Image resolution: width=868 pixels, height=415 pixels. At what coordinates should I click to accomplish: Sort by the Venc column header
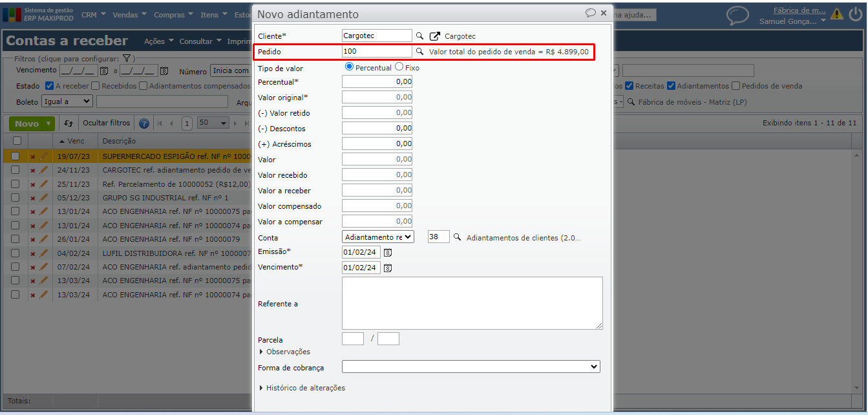point(72,141)
